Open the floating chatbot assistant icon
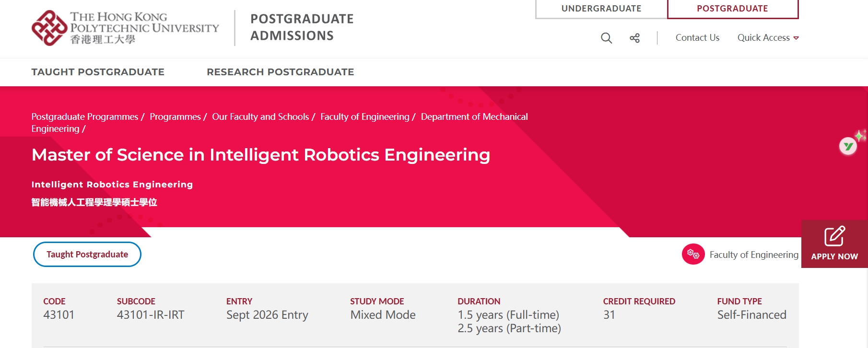This screenshot has height=348, width=868. 848,146
